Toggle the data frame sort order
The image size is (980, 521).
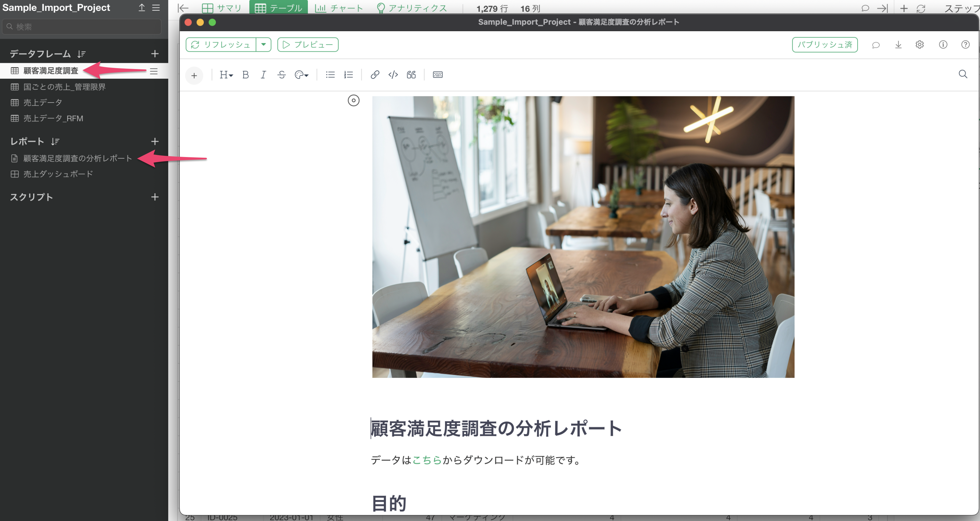point(81,54)
